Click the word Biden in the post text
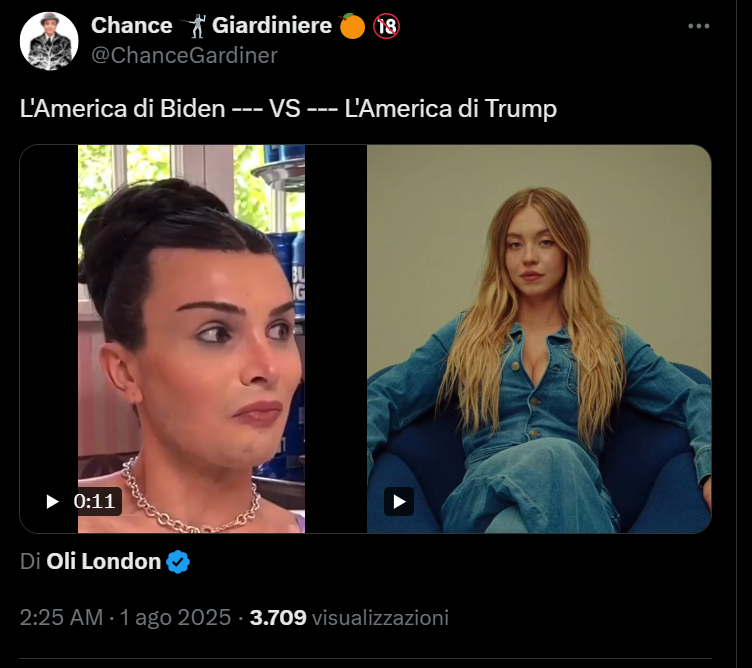The height and width of the screenshot is (668, 752). [x=193, y=109]
